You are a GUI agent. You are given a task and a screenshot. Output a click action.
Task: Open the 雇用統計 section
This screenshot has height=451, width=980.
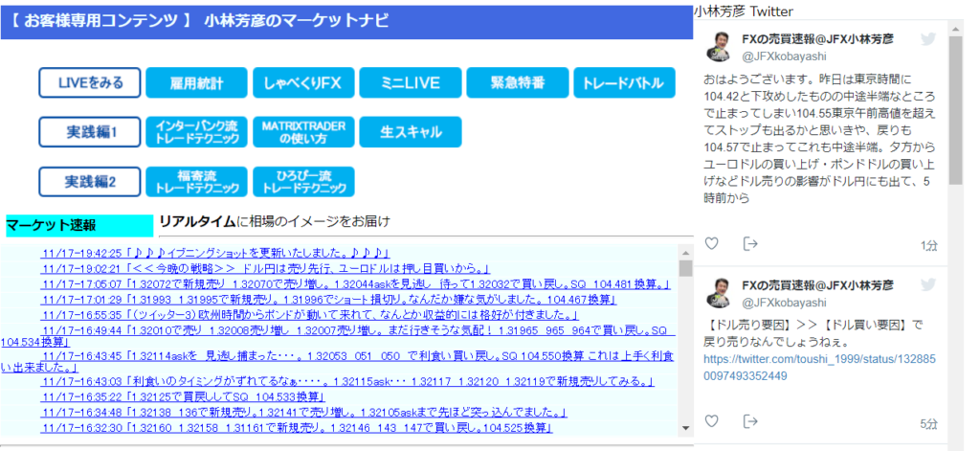pyautogui.click(x=197, y=82)
